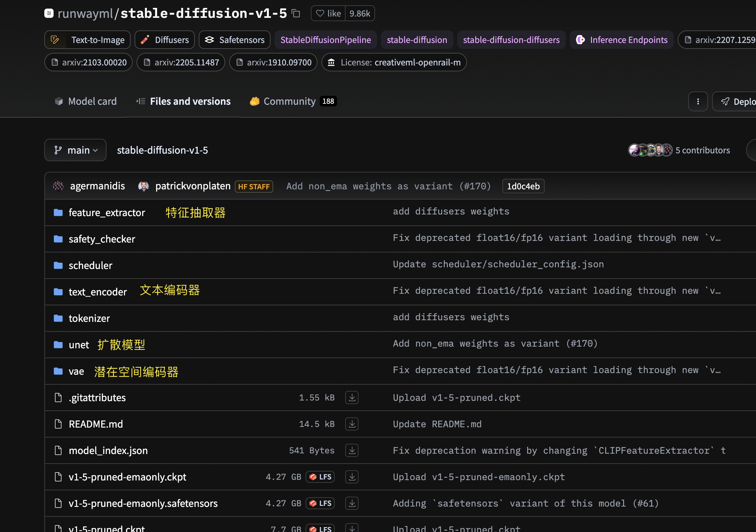Open the 'Upload v1-5-pruned-emaonly.ckpt' commit
This screenshot has height=532, width=756.
(x=479, y=477)
